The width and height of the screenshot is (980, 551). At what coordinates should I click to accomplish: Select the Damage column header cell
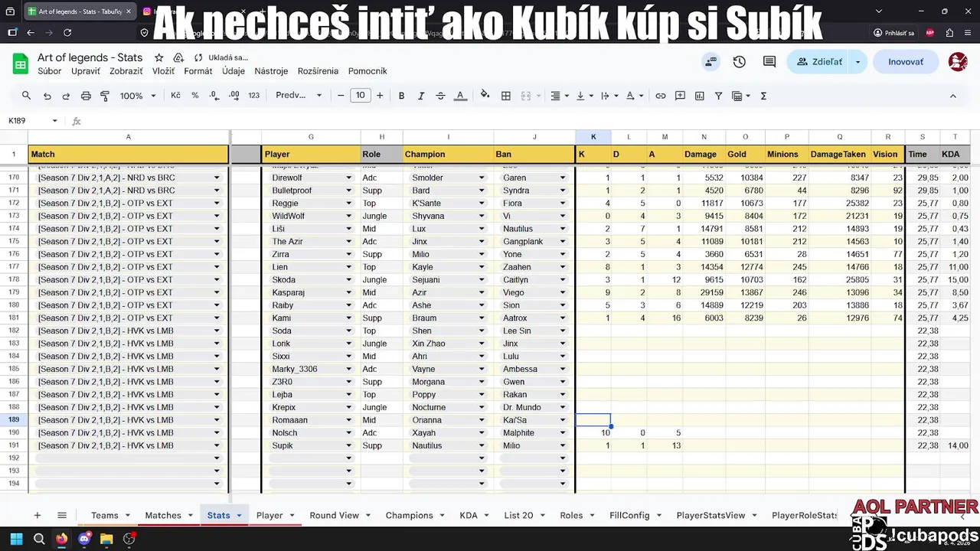[704, 154]
